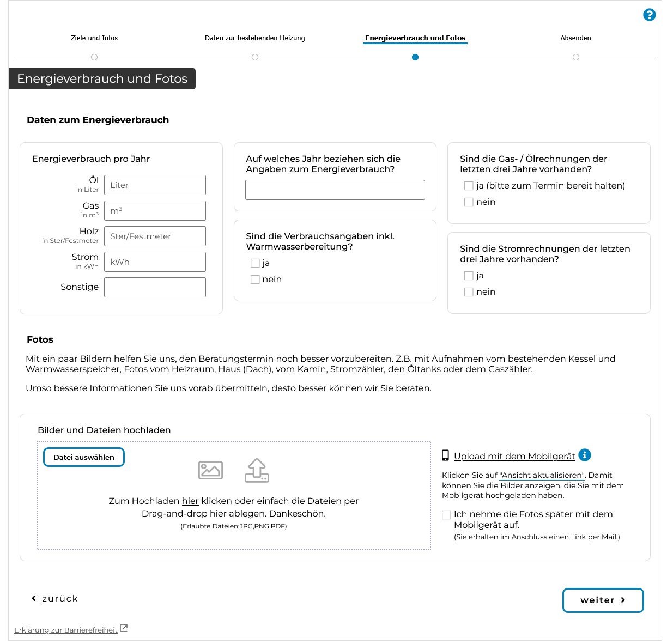
Task: Open the Absenden step
Action: click(575, 38)
